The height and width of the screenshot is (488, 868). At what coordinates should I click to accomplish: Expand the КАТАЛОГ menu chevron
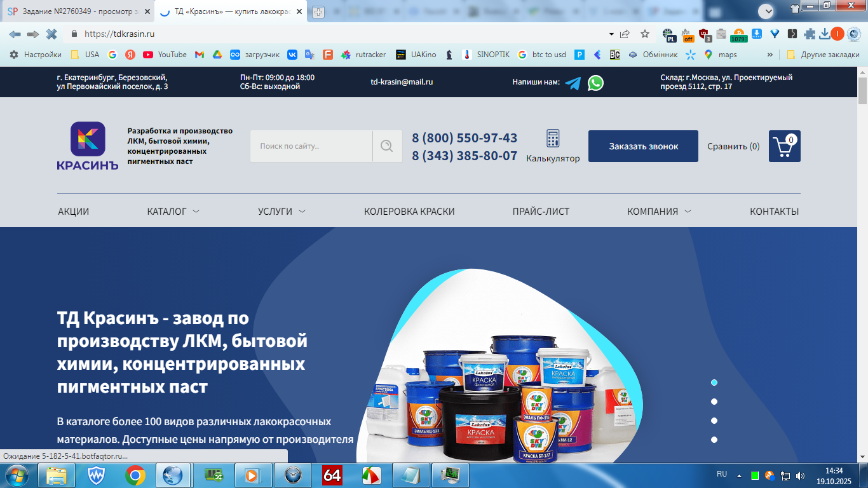[x=196, y=212]
